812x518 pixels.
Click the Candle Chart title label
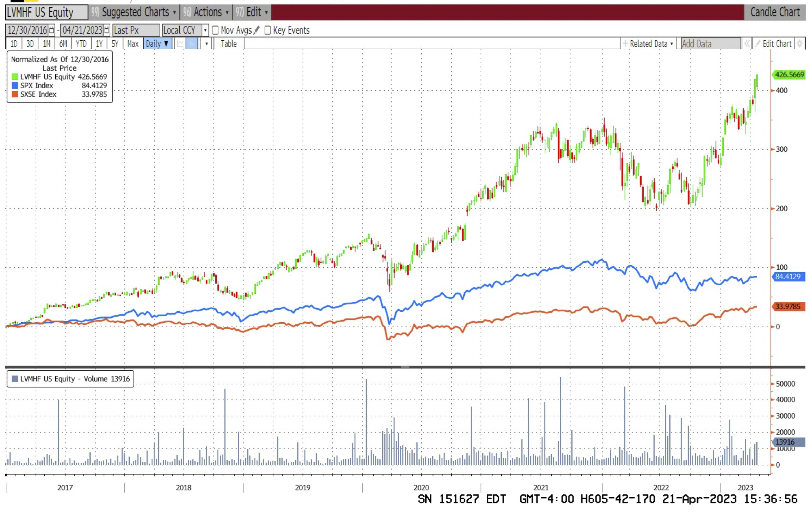pos(775,12)
